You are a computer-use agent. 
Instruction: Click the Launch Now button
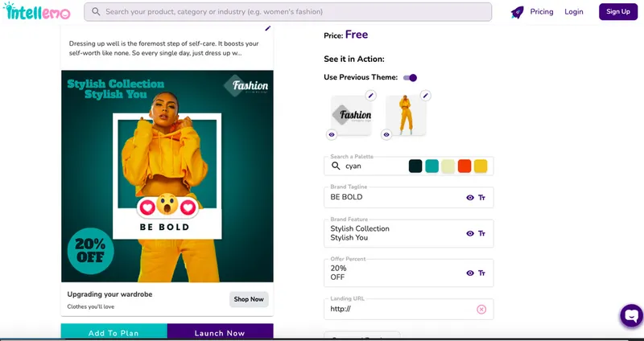click(x=220, y=333)
